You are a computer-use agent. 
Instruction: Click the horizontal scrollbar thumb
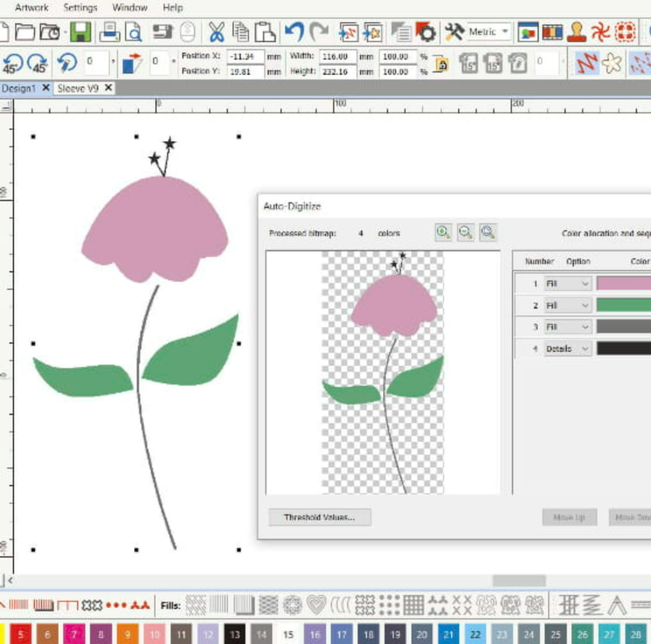[519, 580]
